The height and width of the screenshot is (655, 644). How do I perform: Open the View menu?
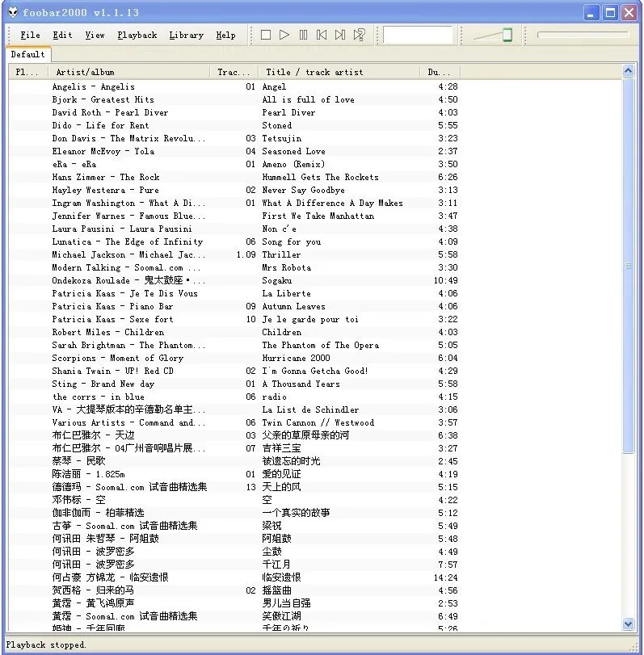tap(95, 35)
